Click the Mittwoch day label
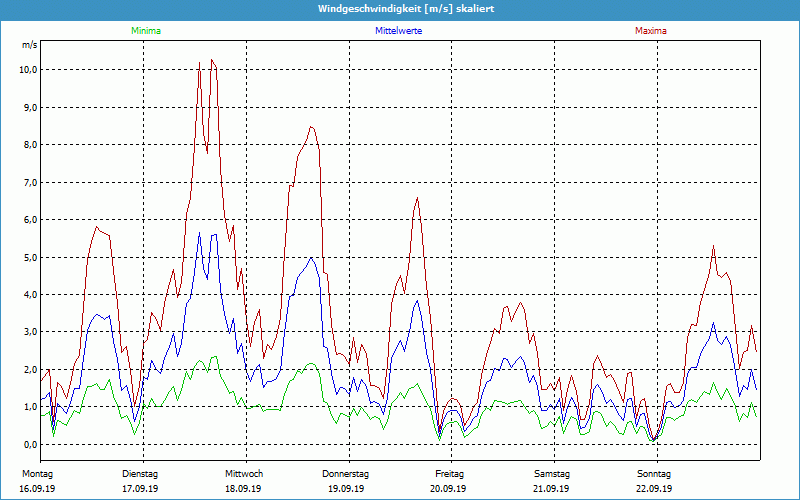This screenshot has width=800, height=500. pos(244,474)
